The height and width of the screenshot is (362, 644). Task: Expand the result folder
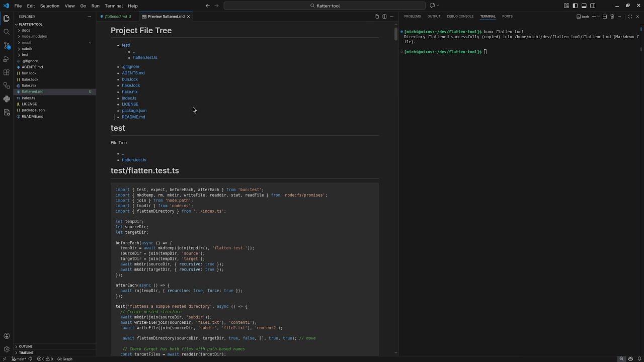(x=54, y=43)
